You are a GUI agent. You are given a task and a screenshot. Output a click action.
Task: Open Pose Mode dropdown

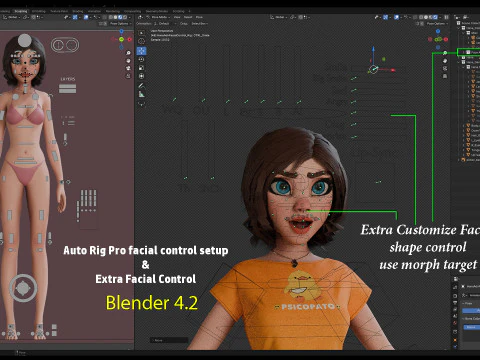[159, 17]
